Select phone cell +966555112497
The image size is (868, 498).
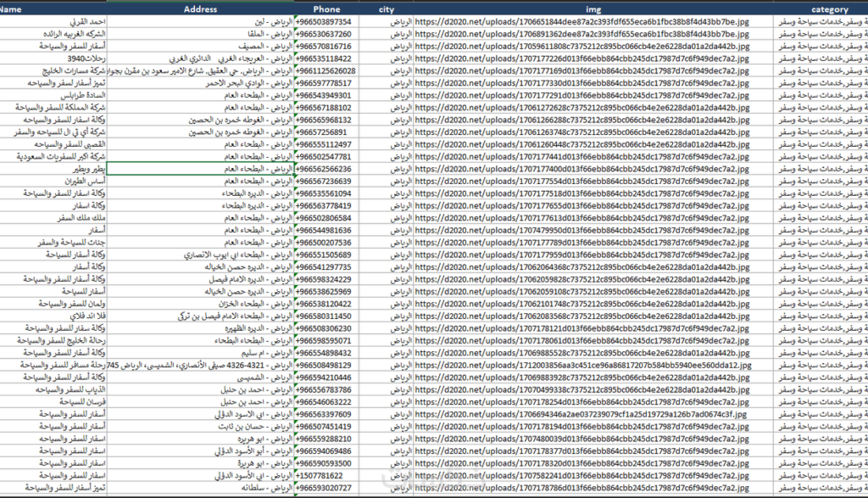coord(326,144)
